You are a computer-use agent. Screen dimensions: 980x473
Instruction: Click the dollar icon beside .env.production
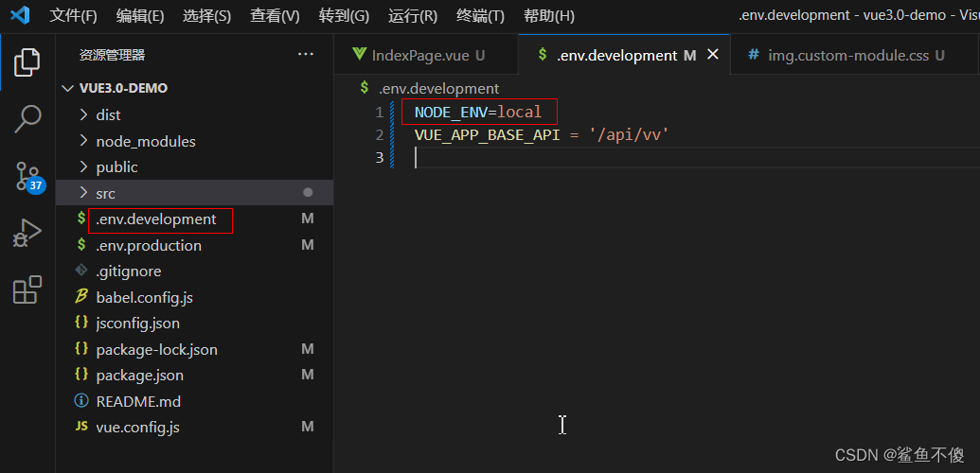(x=81, y=244)
